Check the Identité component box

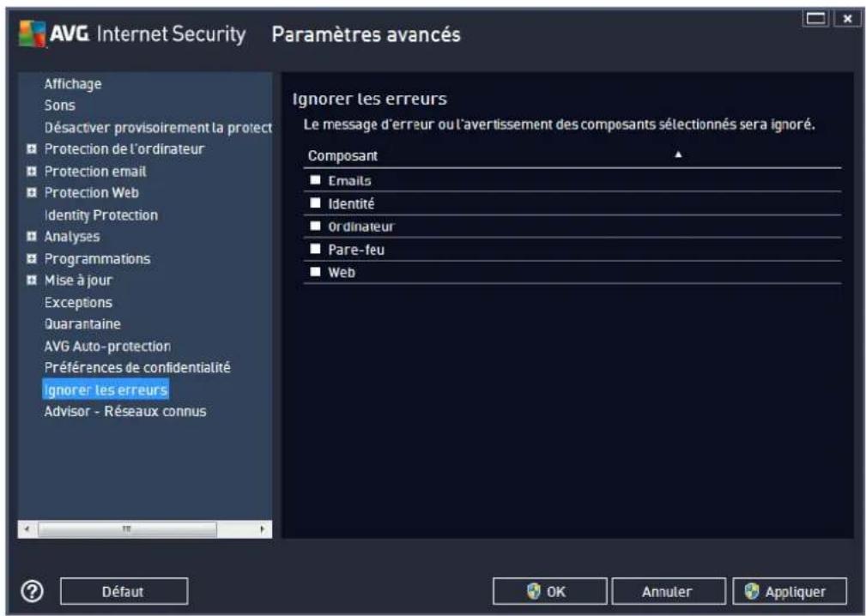(315, 203)
